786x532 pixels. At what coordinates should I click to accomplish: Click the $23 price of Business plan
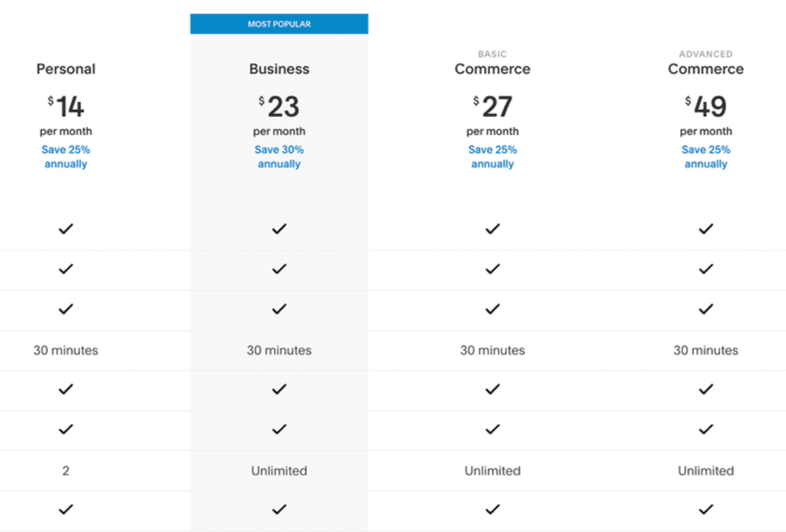click(279, 106)
